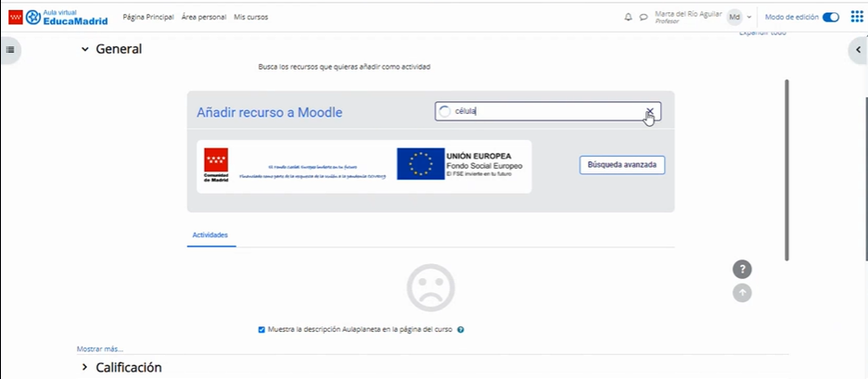
Task: Click the EducaMadrid logo
Action: (57, 17)
